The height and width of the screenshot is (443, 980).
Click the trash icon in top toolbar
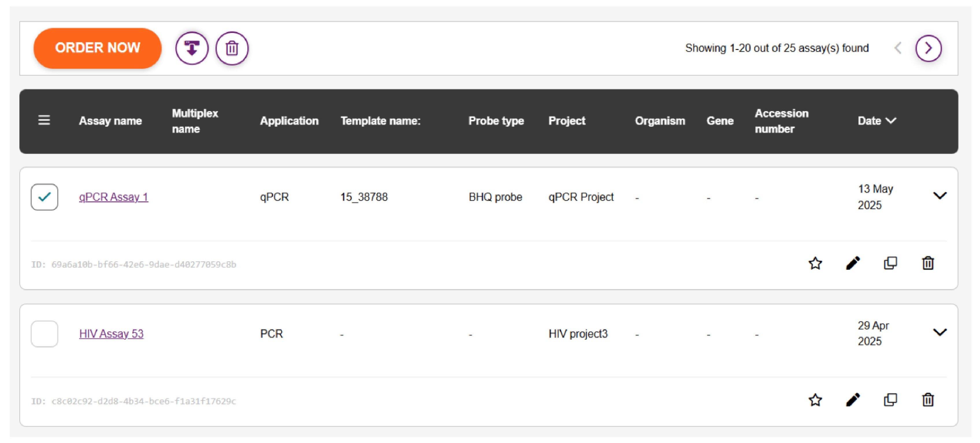[x=232, y=48]
